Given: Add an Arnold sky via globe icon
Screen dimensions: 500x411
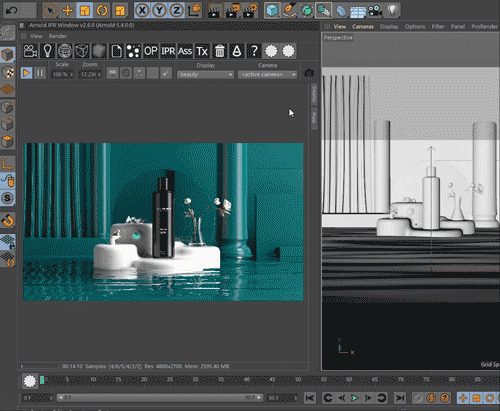Looking at the screenshot, I should pos(65,51).
